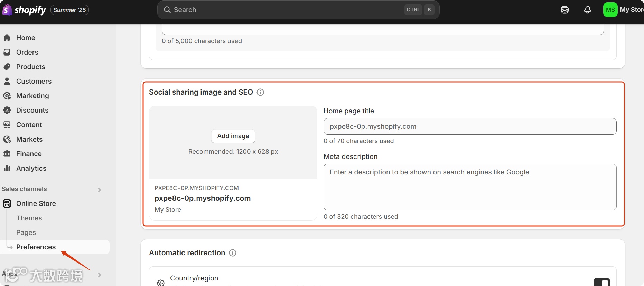Image resolution: width=644 pixels, height=286 pixels.
Task: Click the Analytics bar chart icon
Action: click(7, 168)
